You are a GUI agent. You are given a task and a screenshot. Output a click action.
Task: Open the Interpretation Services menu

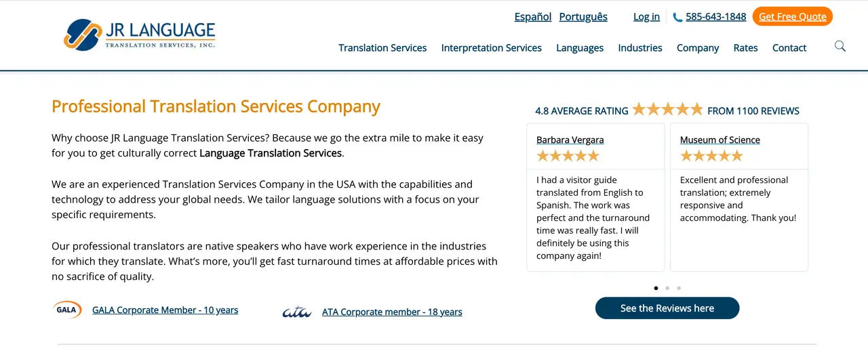[x=491, y=47]
